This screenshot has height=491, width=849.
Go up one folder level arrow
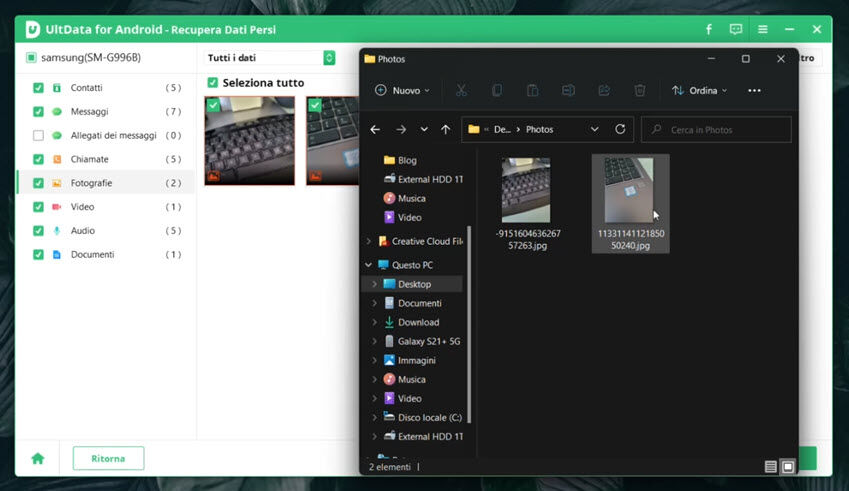(x=445, y=129)
